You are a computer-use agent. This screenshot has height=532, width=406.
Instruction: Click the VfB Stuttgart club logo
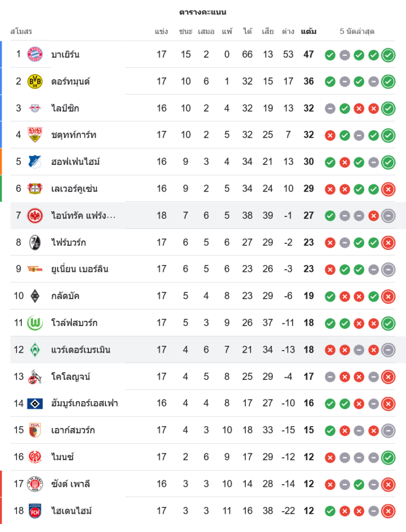pos(35,135)
